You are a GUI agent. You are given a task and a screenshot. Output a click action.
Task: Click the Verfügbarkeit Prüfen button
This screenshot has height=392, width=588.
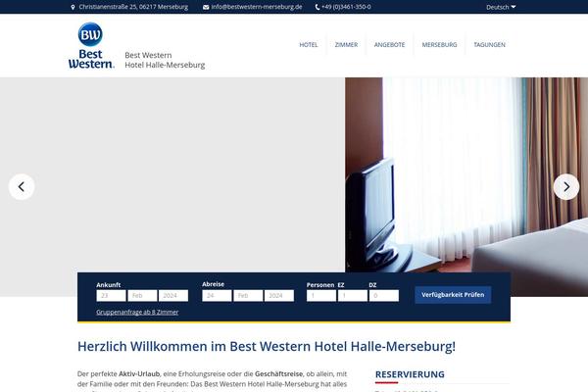click(453, 295)
